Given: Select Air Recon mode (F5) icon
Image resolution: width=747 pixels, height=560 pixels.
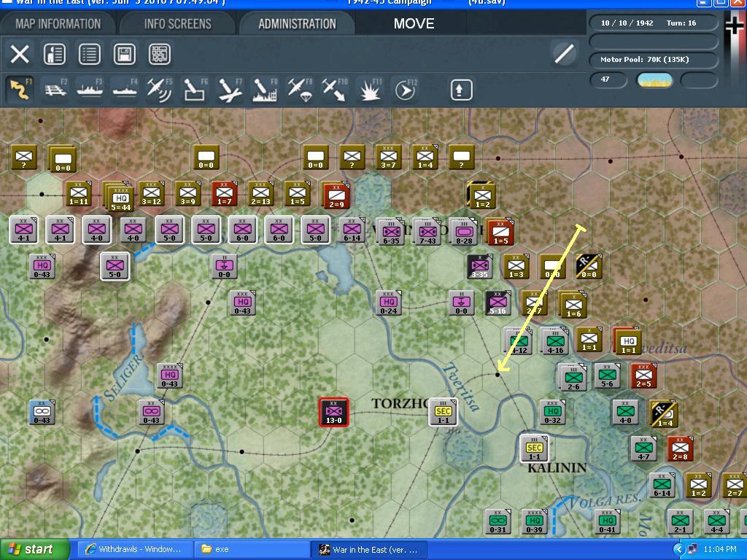Looking at the screenshot, I should (160, 90).
